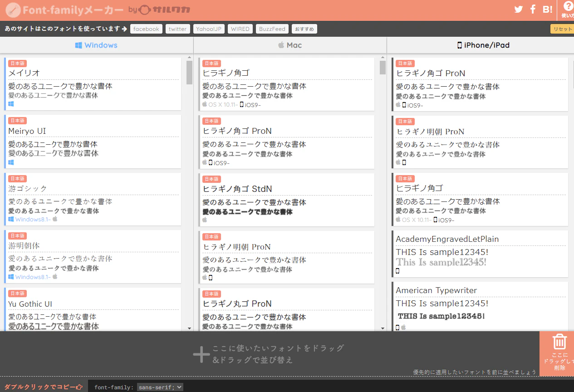574x392 pixels.
Task: Load the facebook font preset
Action: (146, 29)
